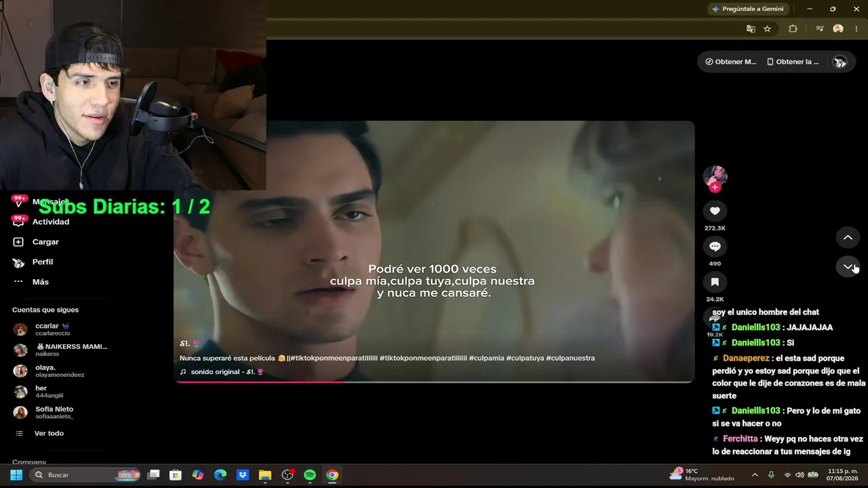
Task: Open the Chrome extensions puzzle icon
Action: (x=793, y=29)
